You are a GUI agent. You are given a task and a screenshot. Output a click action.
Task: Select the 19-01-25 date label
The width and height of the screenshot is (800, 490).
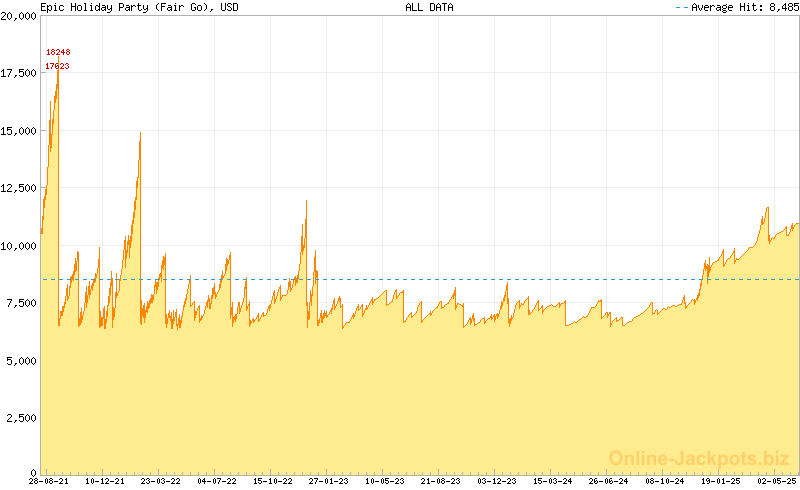pos(720,481)
